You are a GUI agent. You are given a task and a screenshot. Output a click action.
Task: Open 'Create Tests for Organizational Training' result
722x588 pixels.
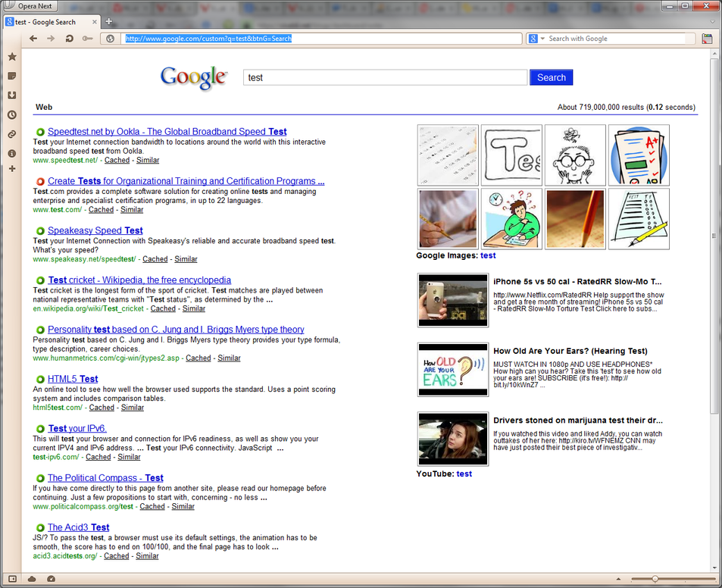(x=186, y=181)
